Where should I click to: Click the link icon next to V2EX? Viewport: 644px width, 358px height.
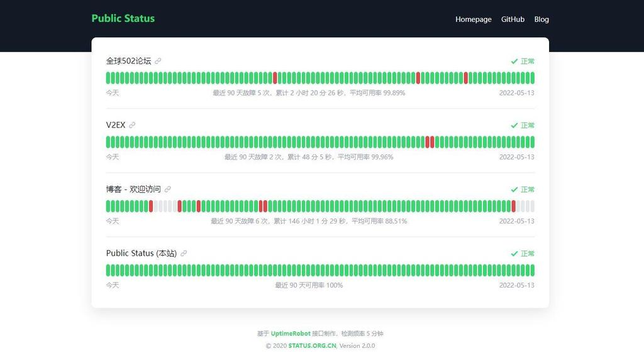[132, 125]
